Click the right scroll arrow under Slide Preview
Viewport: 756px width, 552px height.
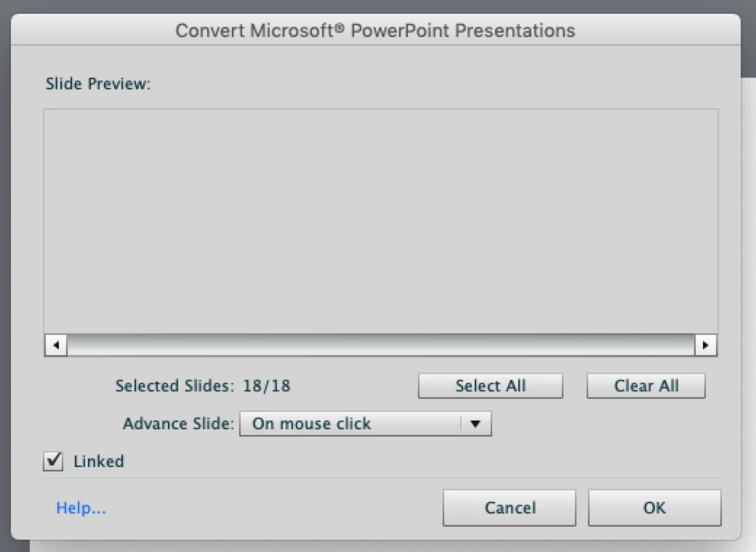[x=705, y=345]
